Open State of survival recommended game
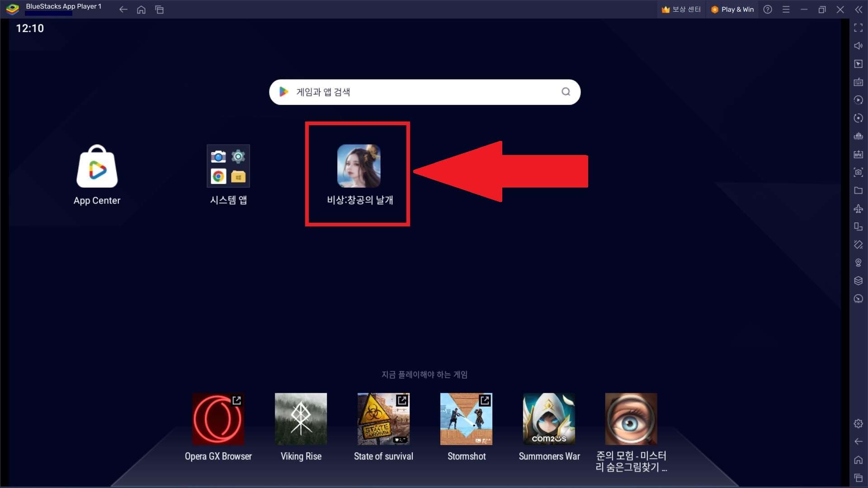 (383, 427)
